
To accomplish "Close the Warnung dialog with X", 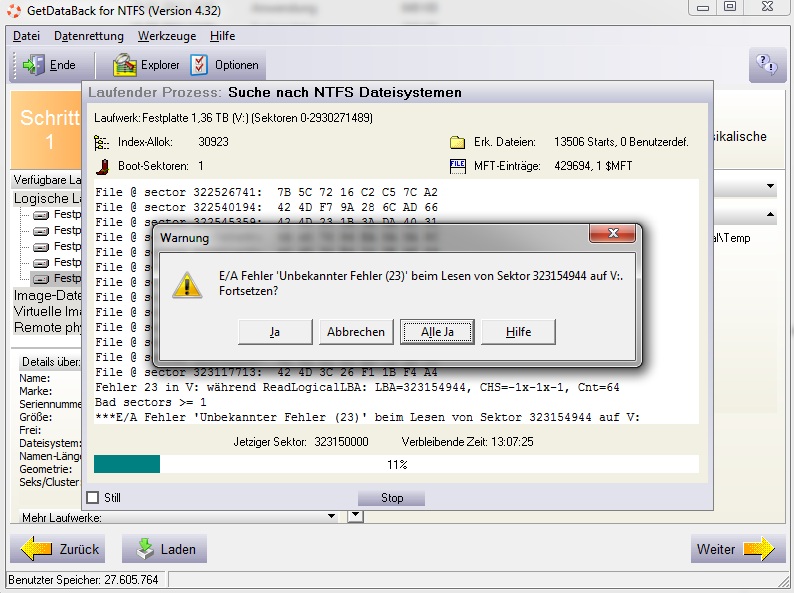I will pyautogui.click(x=613, y=233).
